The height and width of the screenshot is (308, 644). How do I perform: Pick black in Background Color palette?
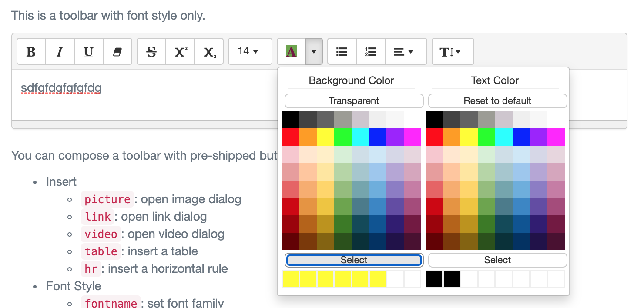[291, 120]
